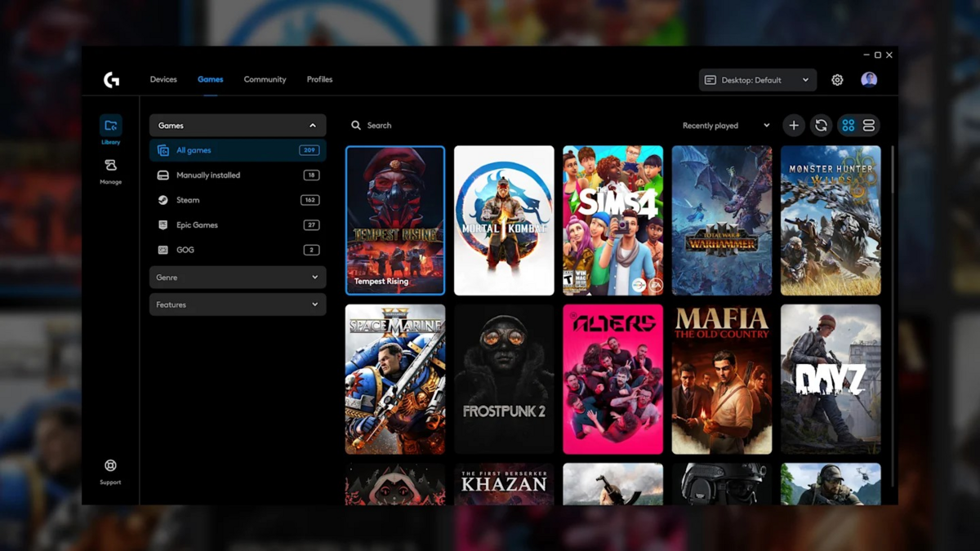Click the search magnifier icon
The height and width of the screenshot is (551, 980).
pos(356,125)
